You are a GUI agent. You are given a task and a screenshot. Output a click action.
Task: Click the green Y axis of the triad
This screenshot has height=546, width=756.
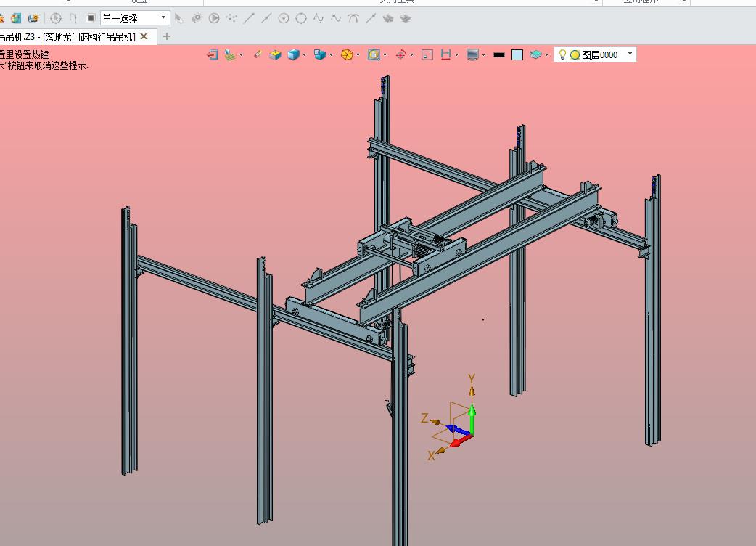[472, 420]
